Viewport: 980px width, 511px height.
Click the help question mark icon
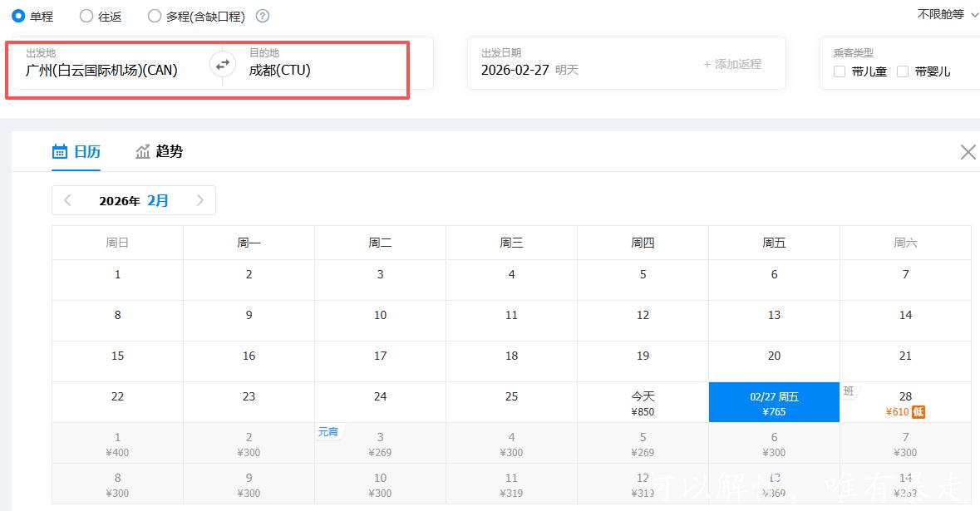pyautogui.click(x=263, y=16)
